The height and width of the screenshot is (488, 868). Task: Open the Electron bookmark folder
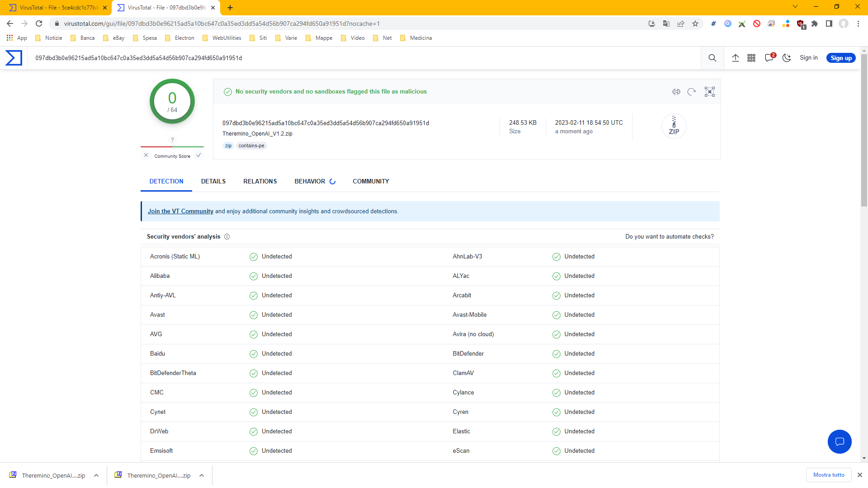coord(180,38)
